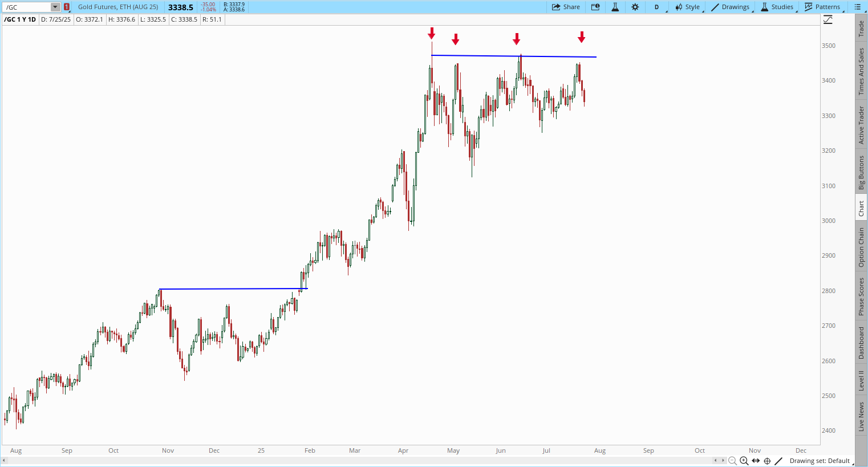Viewport: 868px width, 467px height.
Task: Click the 3000 price axis label
Action: tap(828, 221)
